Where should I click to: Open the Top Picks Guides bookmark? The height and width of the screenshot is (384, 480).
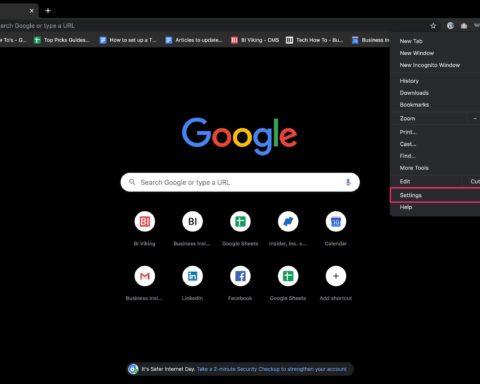click(62, 40)
